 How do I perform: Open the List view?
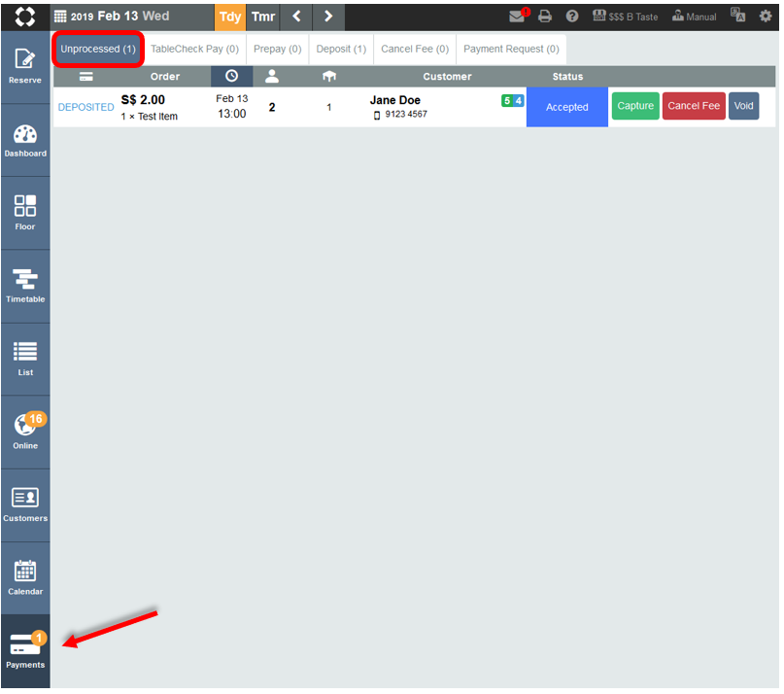[x=25, y=360]
